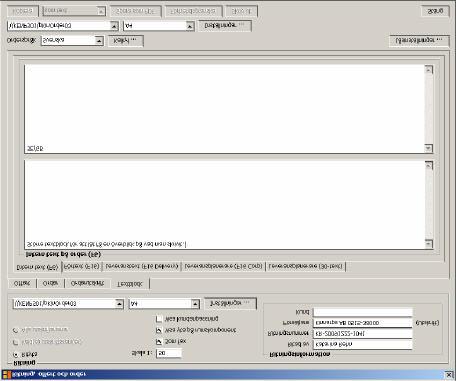Click into the Kund text field
Viewport: 456px width, 381px height.
click(363, 312)
